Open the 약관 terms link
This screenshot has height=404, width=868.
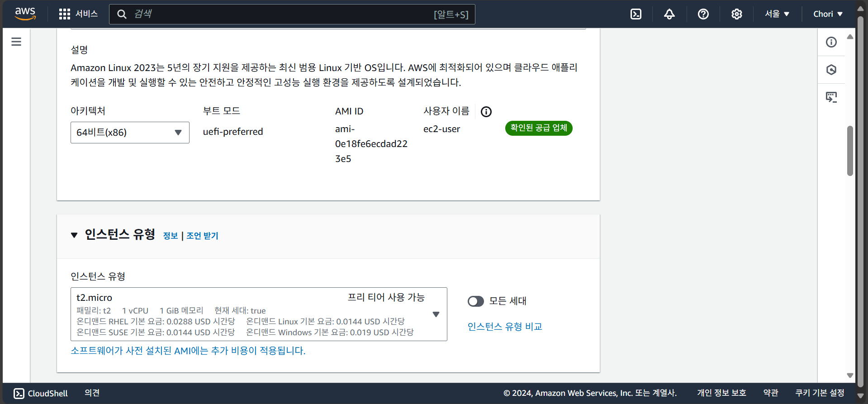pos(771,393)
